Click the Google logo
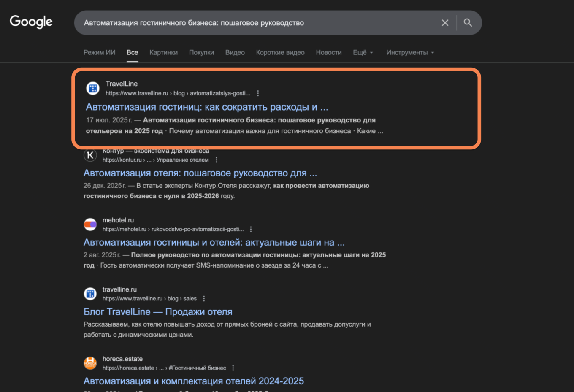The height and width of the screenshot is (392, 574). pyautogui.click(x=31, y=22)
